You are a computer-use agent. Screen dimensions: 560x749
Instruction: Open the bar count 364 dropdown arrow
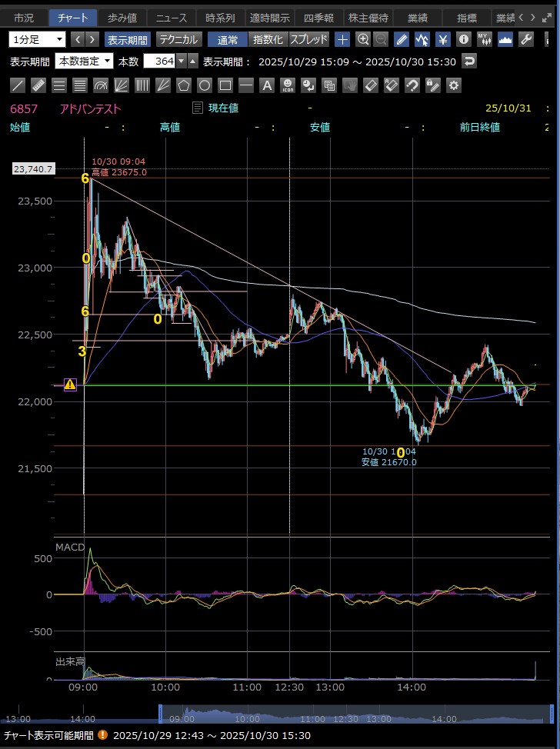pos(181,62)
